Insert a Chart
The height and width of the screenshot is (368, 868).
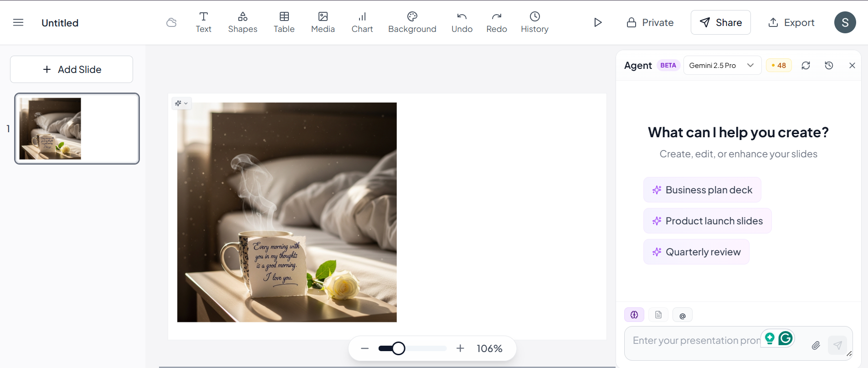pyautogui.click(x=362, y=22)
